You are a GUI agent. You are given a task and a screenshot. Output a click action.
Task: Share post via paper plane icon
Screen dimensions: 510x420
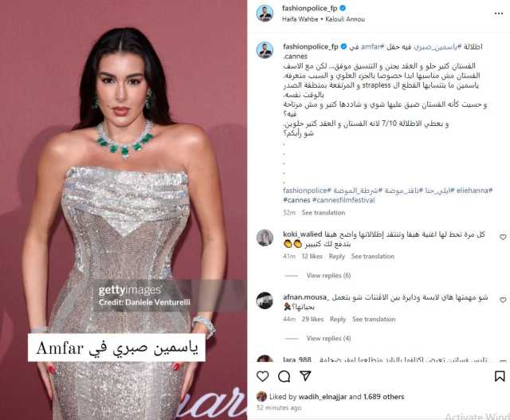[x=305, y=375]
